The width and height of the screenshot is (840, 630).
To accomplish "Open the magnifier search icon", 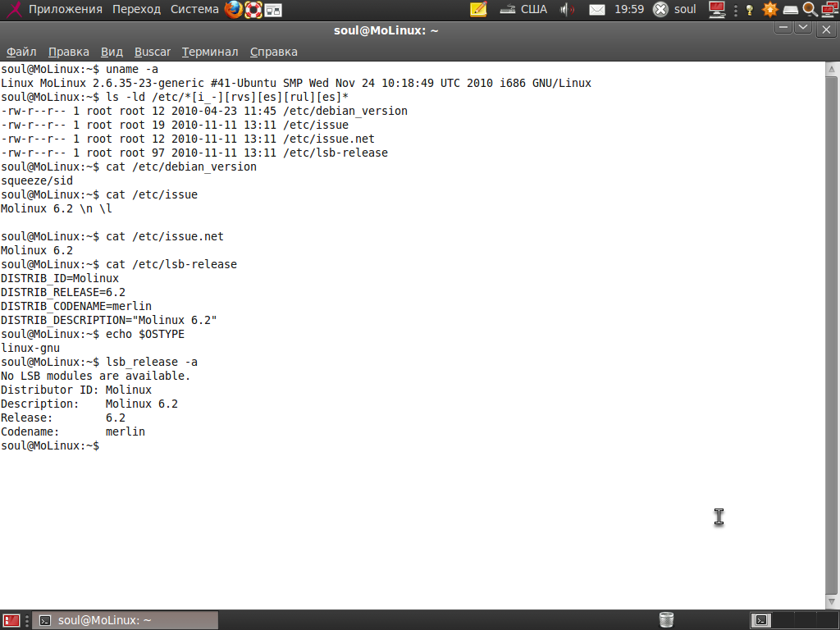I will pos(810,10).
